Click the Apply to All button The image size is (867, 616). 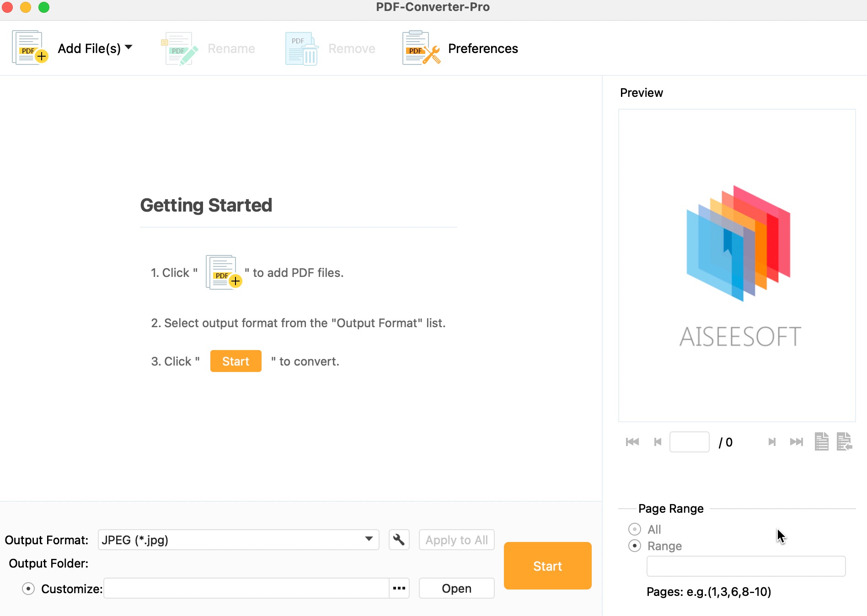click(456, 540)
